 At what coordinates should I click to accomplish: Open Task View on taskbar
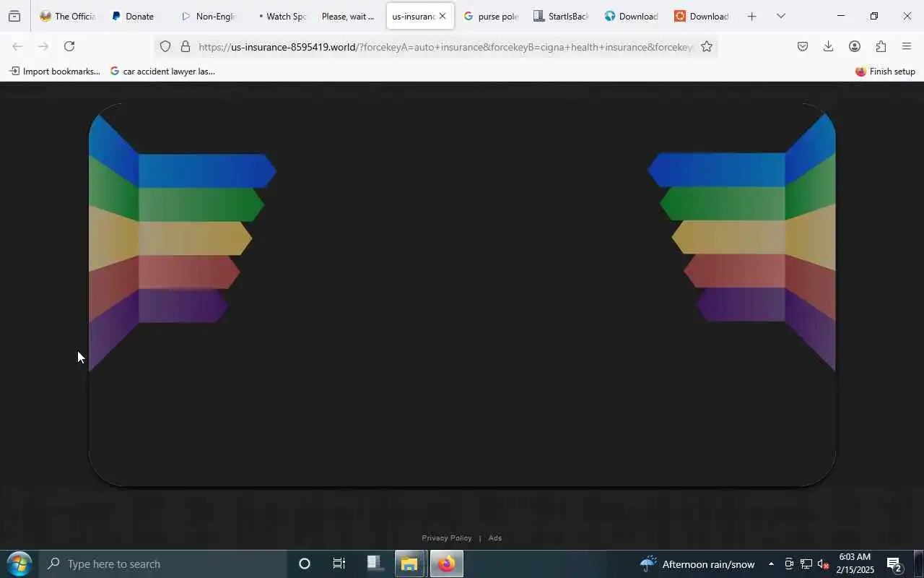click(x=339, y=564)
